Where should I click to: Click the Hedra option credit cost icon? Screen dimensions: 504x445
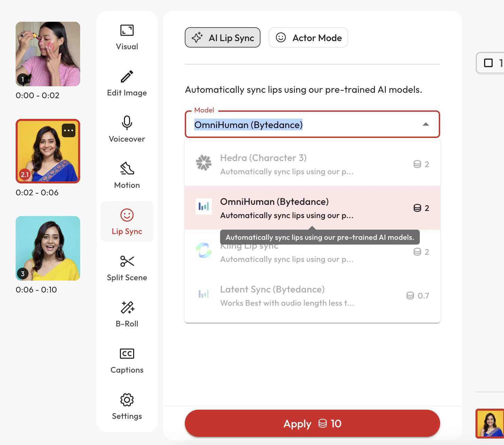tap(417, 164)
